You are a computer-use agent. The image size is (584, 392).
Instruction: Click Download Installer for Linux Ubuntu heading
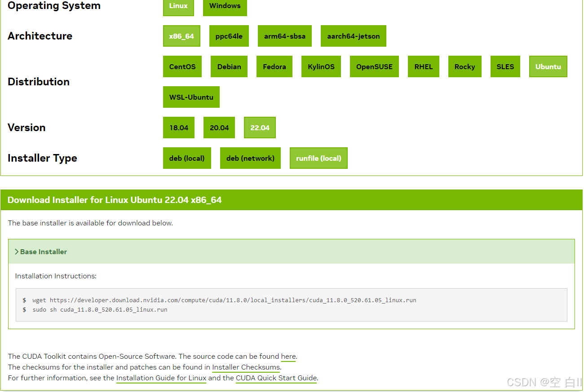click(115, 200)
